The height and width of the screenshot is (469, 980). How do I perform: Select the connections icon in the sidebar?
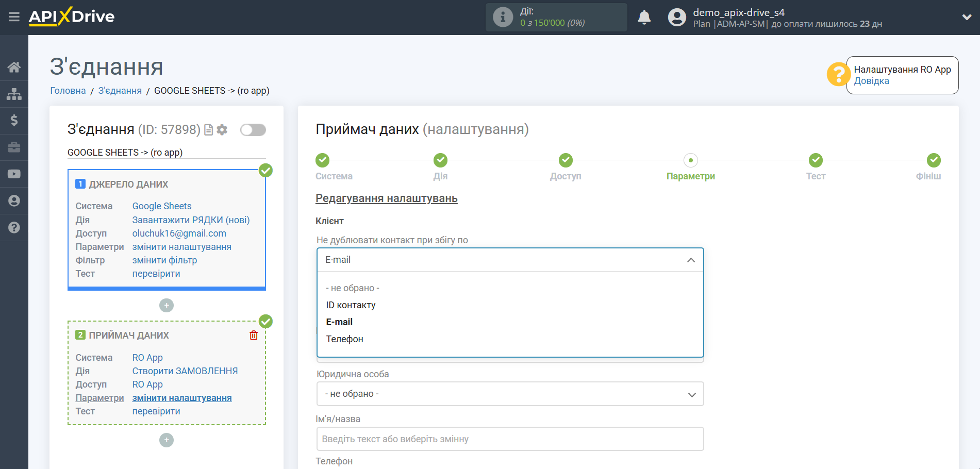pyautogui.click(x=14, y=93)
